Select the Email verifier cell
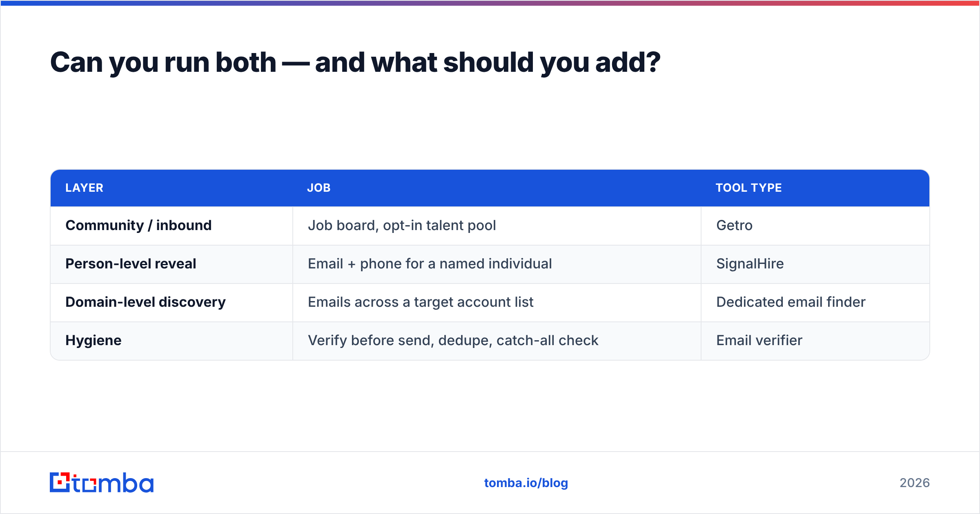 [x=759, y=341]
